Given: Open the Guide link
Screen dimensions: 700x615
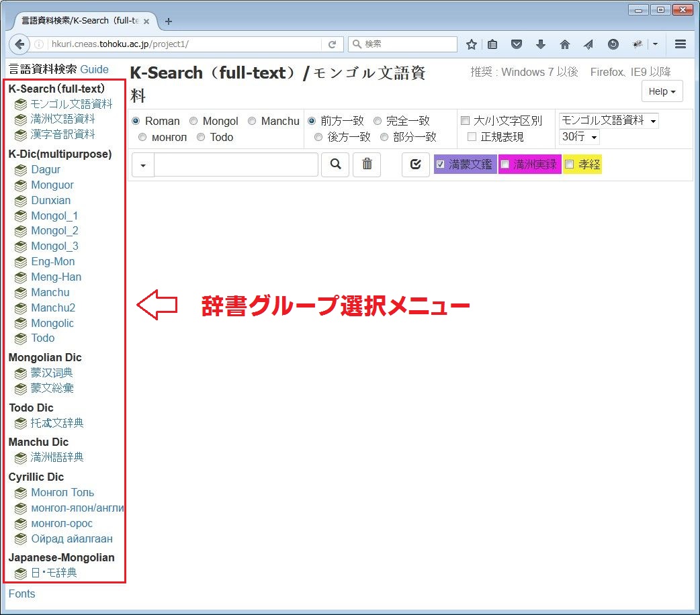Looking at the screenshot, I should tap(94, 69).
